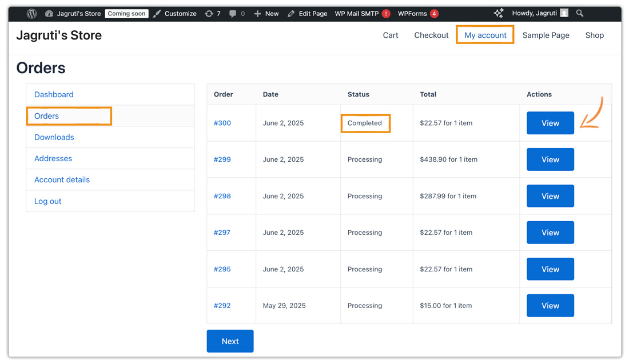Click the Total column header
This screenshot has width=629, height=364.
(428, 94)
